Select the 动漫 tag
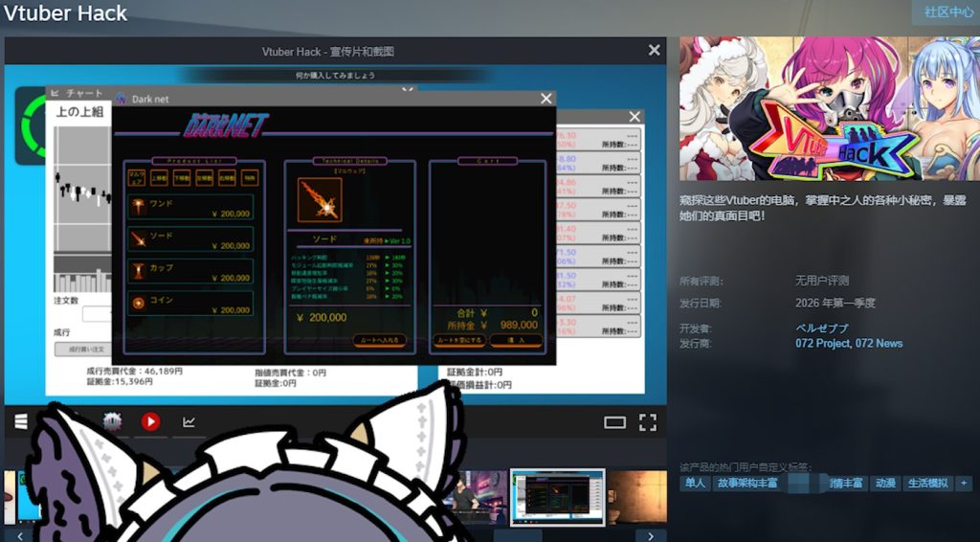Viewport: 980px width, 542px height. pos(885,484)
